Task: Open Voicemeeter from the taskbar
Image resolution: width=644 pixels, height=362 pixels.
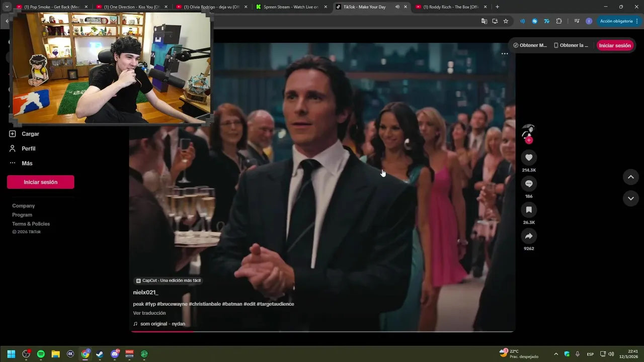Action: (129, 354)
